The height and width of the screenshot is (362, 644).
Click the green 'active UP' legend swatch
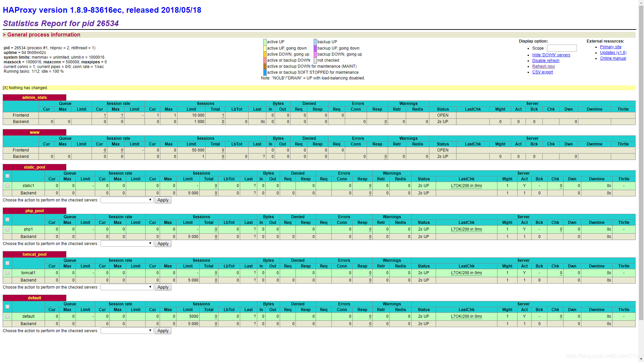click(x=265, y=42)
